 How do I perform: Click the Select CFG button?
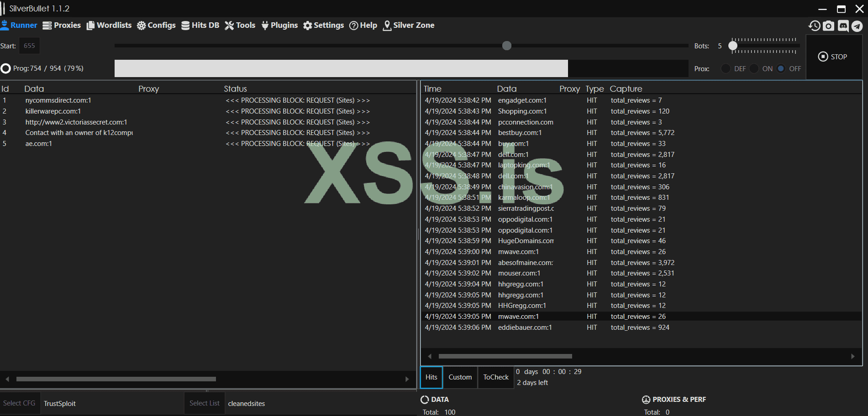20,403
